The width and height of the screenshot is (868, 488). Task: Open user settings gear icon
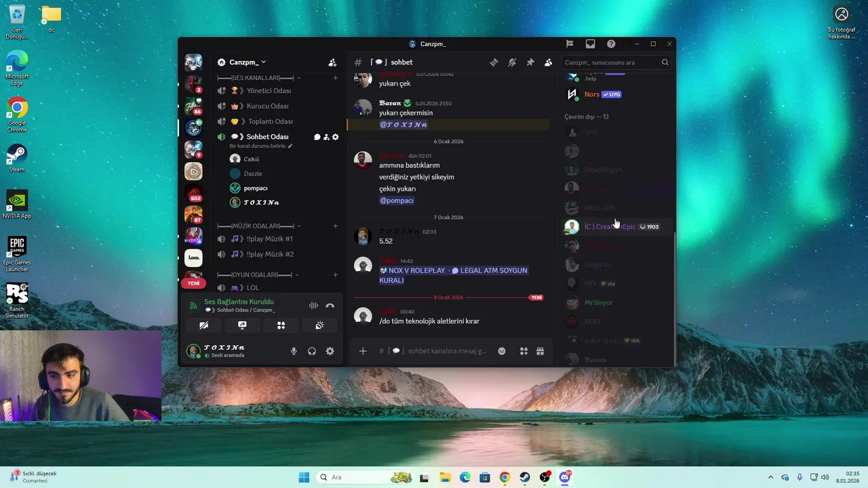pos(330,351)
